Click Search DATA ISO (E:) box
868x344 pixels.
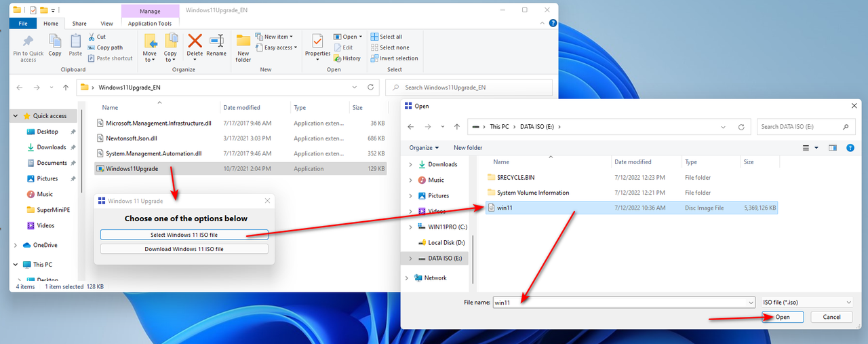click(x=806, y=126)
